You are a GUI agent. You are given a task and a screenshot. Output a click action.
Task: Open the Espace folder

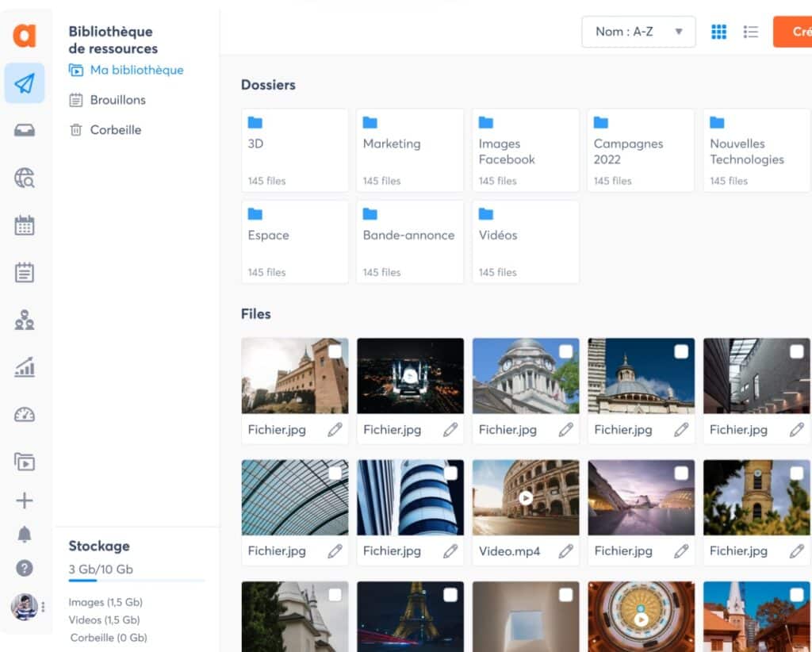point(295,242)
